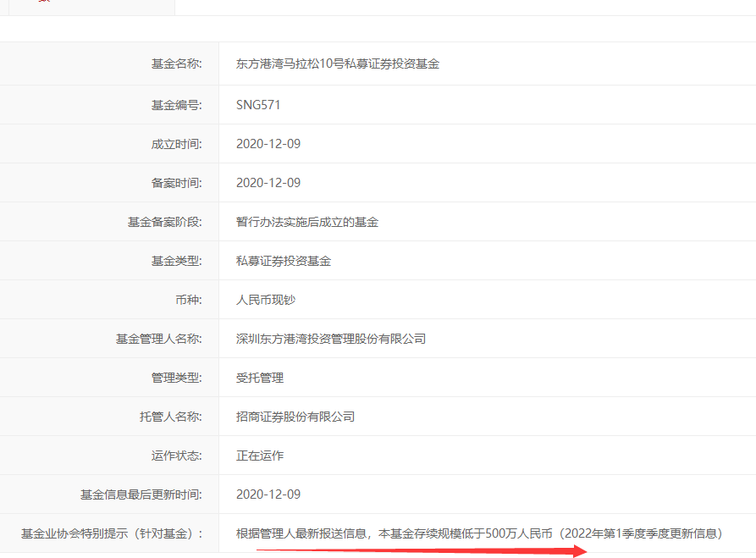Click the 备案时间 date value 2020-12-09
Image resolution: width=756 pixels, height=558 pixels.
268,183
